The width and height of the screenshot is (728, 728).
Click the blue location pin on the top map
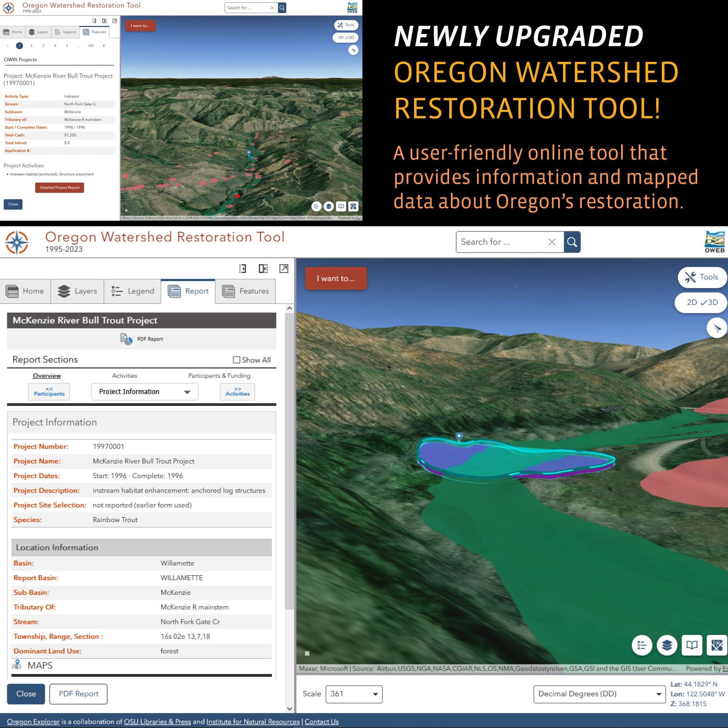[x=249, y=153]
